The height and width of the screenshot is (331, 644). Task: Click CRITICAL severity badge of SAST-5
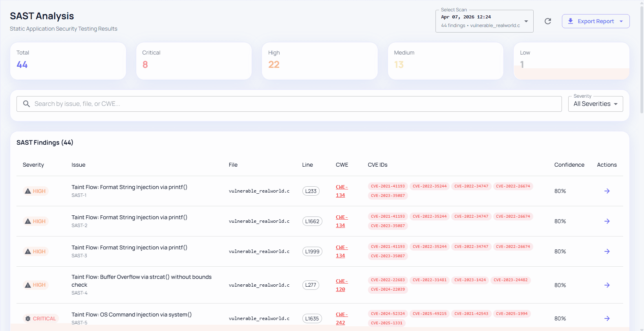[x=41, y=318]
